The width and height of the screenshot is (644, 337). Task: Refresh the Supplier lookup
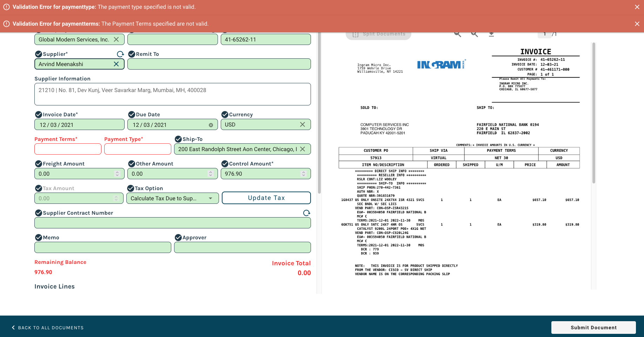pos(120,54)
